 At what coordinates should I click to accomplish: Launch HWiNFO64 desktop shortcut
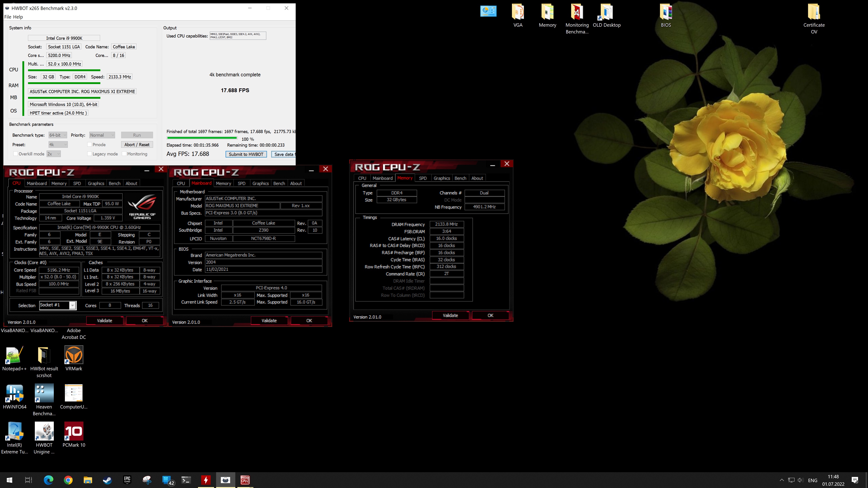click(x=14, y=397)
